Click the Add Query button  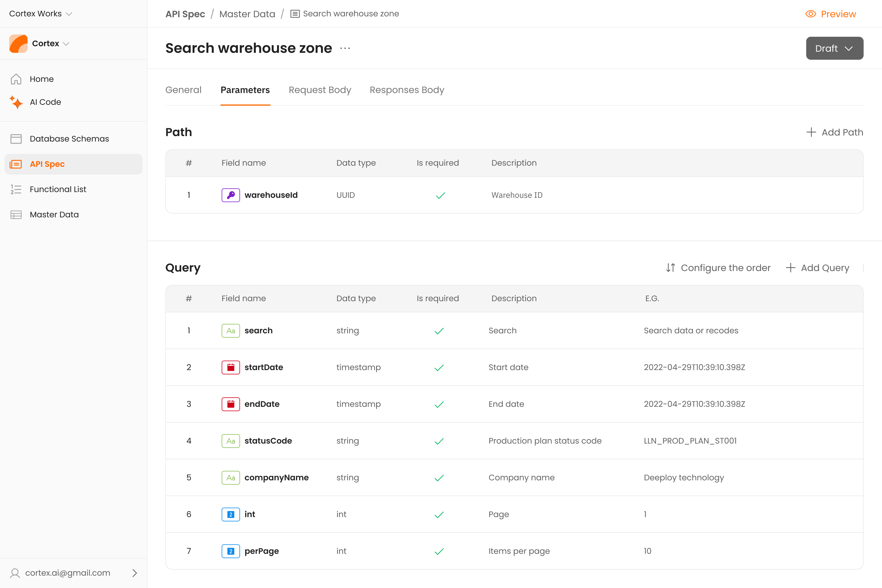[817, 268]
